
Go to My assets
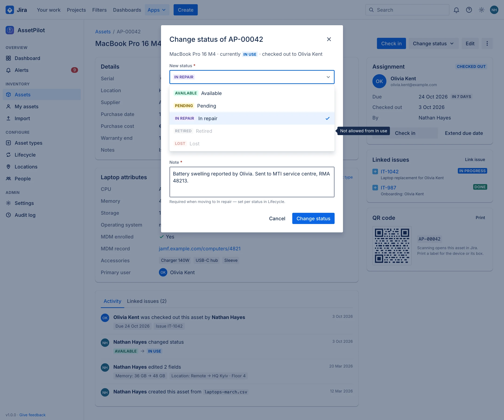click(x=42, y=106)
